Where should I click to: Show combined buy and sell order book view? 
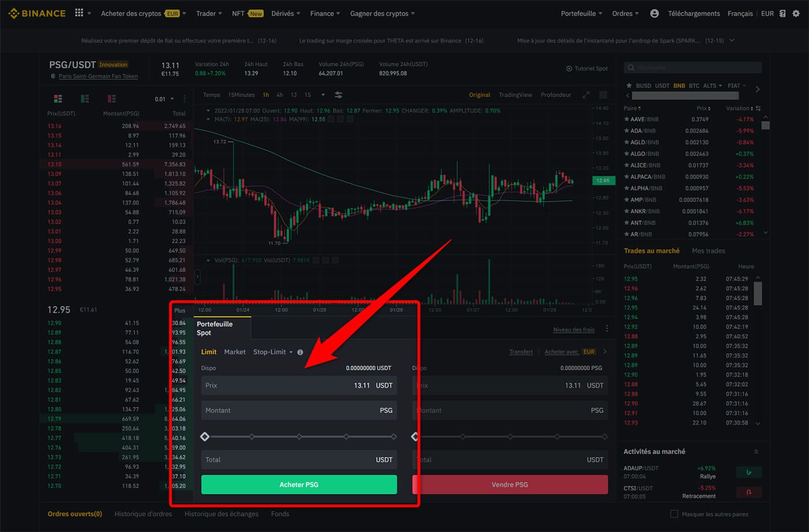click(x=58, y=99)
